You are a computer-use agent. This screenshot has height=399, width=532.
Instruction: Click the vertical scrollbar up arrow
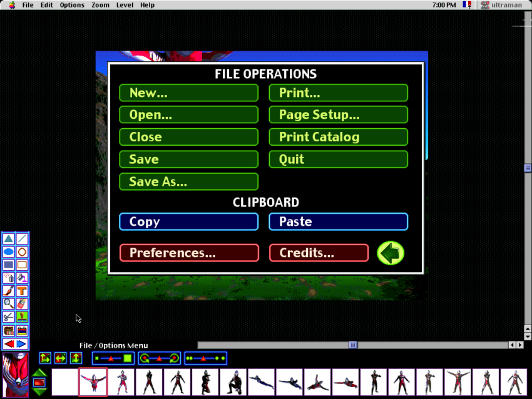pos(528,329)
